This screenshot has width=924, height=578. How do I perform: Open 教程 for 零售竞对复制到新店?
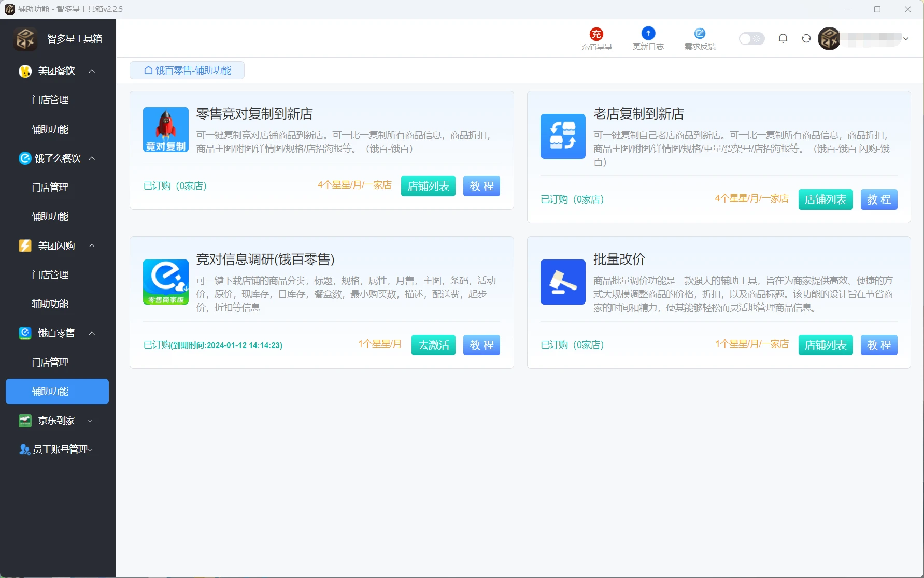(481, 186)
